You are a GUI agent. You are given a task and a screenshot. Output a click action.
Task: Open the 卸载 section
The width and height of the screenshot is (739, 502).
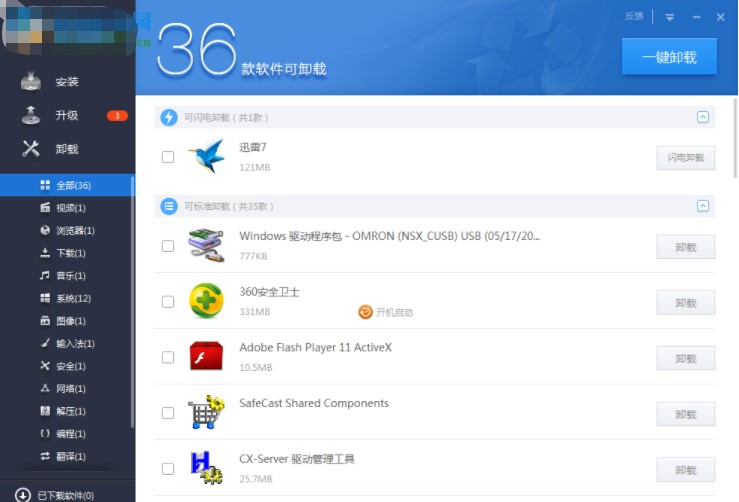[x=67, y=149]
